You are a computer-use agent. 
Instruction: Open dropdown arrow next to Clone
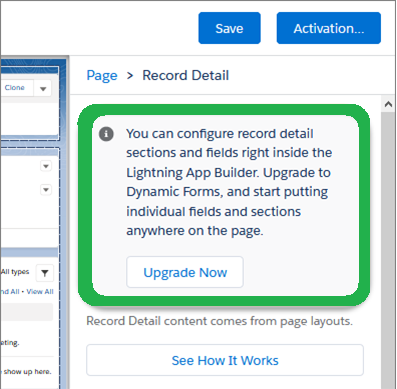tap(43, 89)
